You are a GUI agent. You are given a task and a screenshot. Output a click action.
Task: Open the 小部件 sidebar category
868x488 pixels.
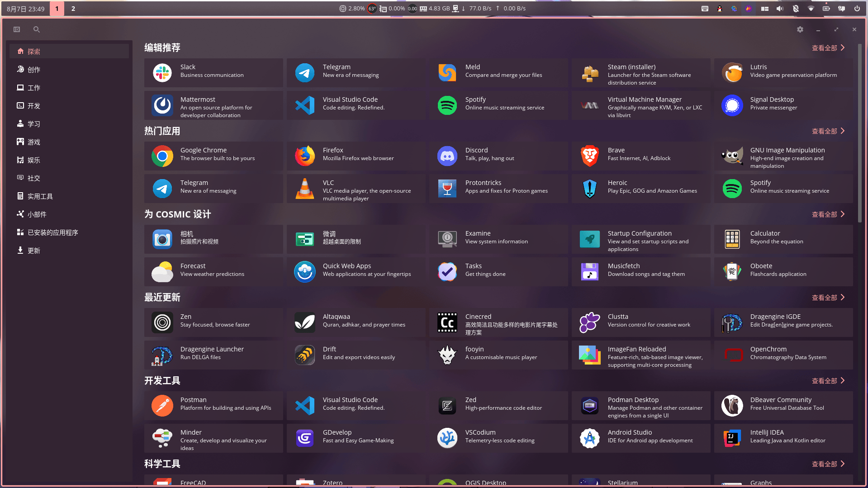coord(69,214)
